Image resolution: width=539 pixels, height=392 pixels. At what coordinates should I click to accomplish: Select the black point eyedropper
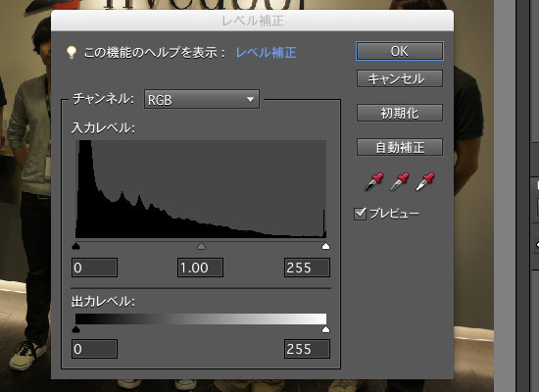373,181
